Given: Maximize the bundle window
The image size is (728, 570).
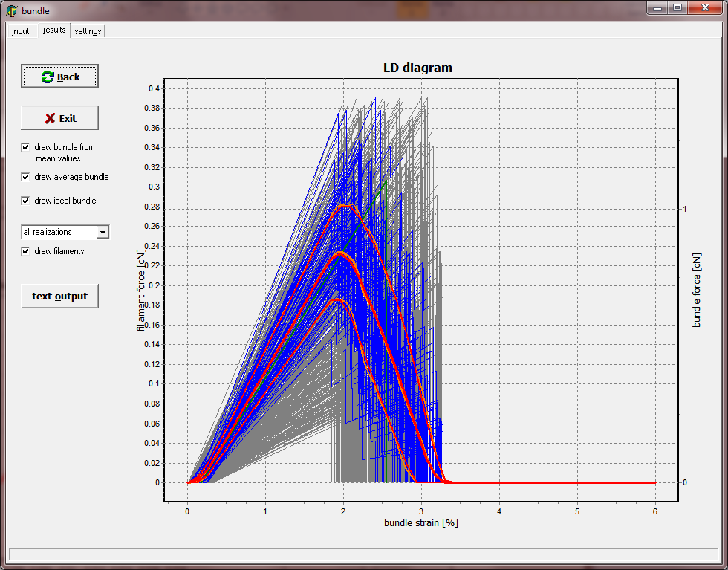Looking at the screenshot, I should [677, 8].
